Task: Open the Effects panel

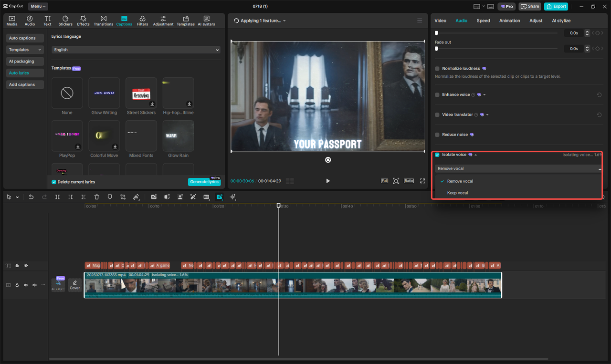Action: point(84,21)
